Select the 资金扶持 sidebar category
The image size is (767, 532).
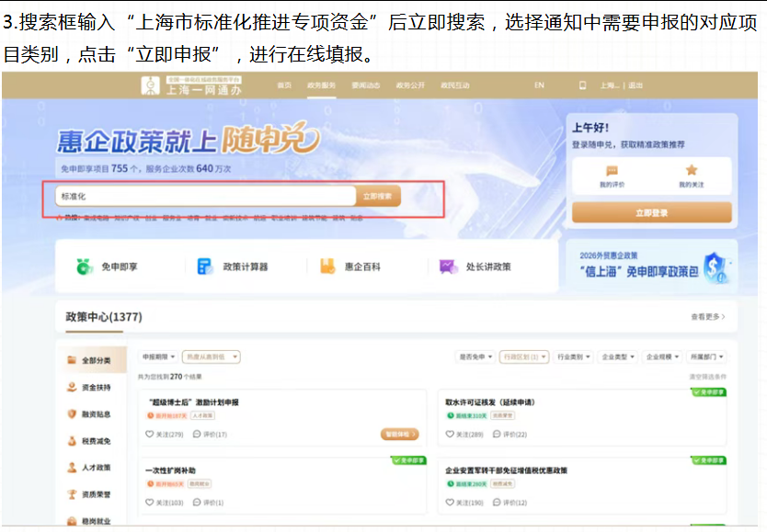(90, 389)
